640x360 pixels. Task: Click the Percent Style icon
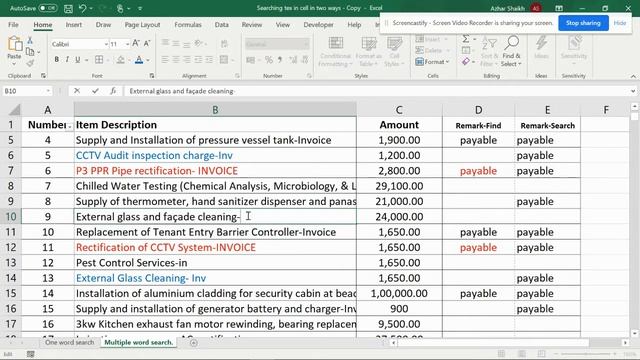coord(269,60)
